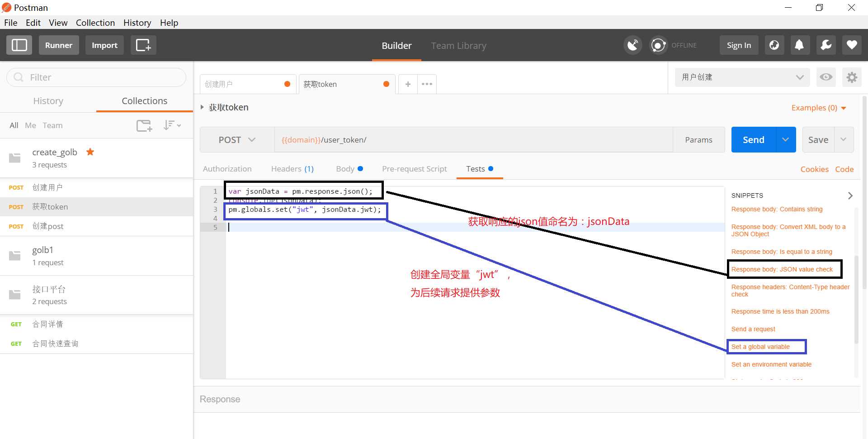The image size is (868, 439).
Task: Click the snippets panel scrollbar
Action: click(x=856, y=299)
